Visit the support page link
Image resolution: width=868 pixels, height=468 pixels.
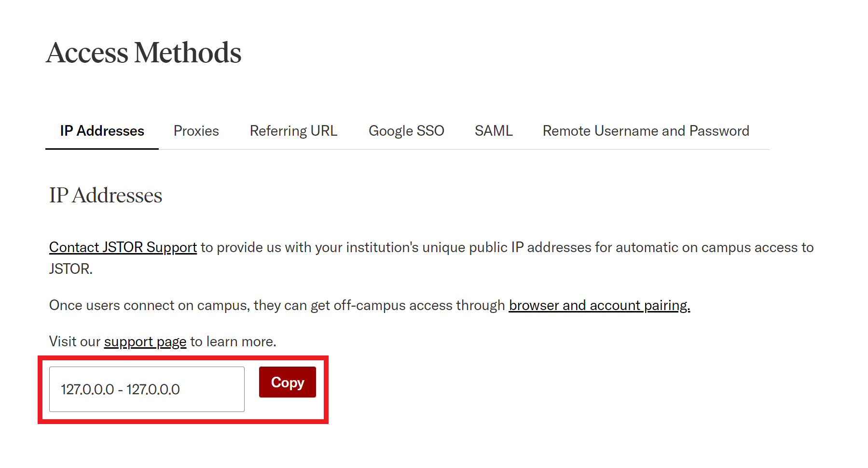pos(145,341)
